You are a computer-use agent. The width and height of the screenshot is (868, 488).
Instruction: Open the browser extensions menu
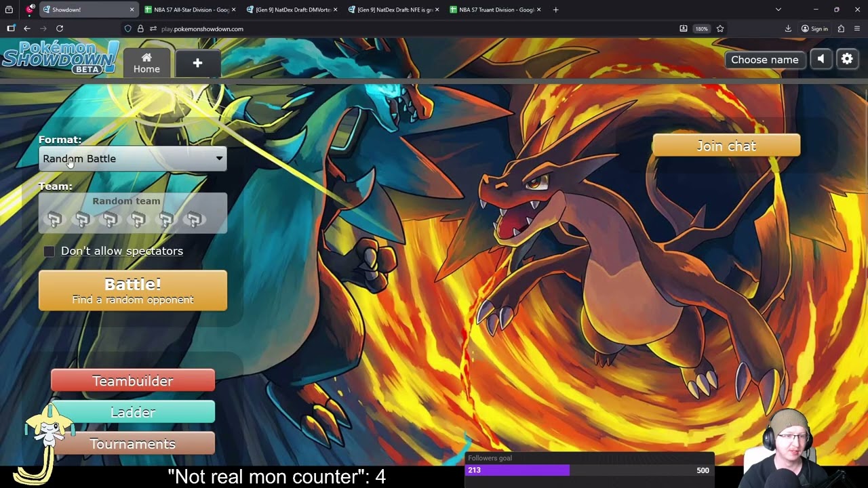[841, 28]
